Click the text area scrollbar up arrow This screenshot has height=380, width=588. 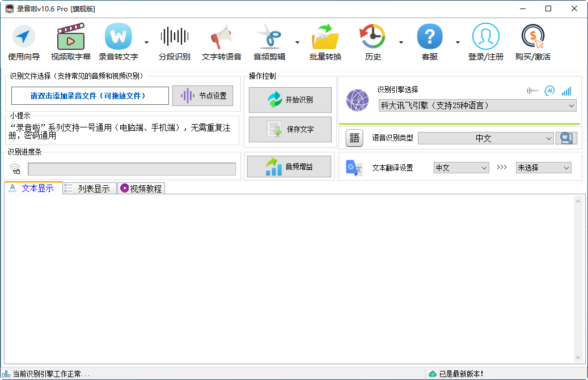[x=578, y=202]
